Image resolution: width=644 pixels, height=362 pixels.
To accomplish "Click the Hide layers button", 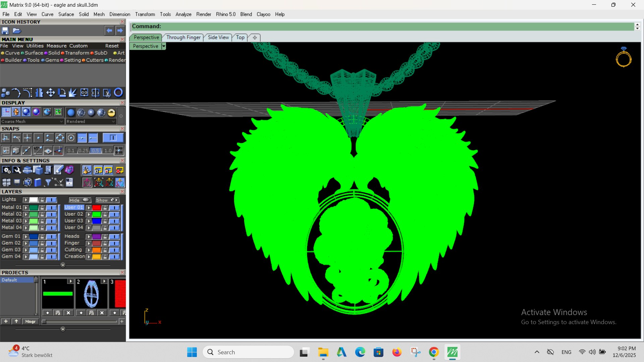I will [80, 200].
